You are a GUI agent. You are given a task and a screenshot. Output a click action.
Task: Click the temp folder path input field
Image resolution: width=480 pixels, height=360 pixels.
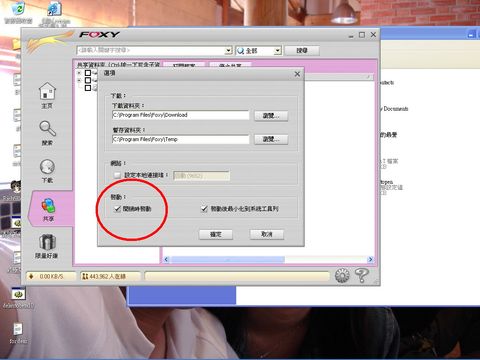[x=181, y=139]
